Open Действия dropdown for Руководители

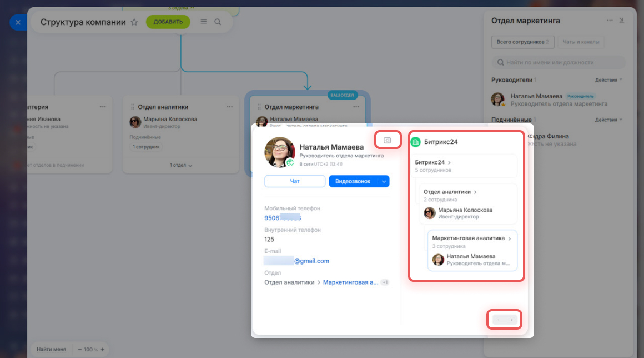pos(608,80)
